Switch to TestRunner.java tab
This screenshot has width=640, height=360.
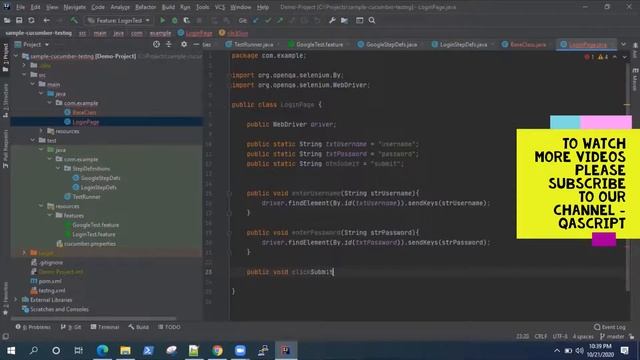(x=251, y=44)
